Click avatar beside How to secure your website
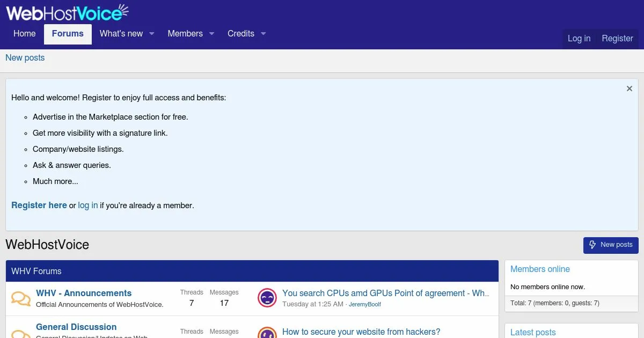644x338 pixels. pos(267,333)
